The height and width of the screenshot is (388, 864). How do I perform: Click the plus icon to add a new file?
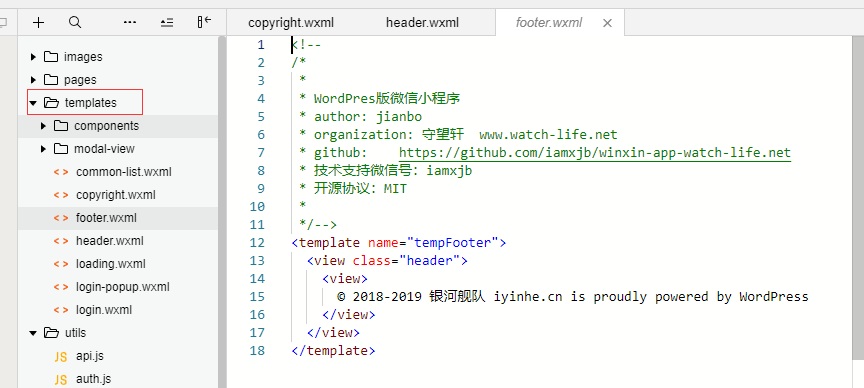tap(38, 23)
